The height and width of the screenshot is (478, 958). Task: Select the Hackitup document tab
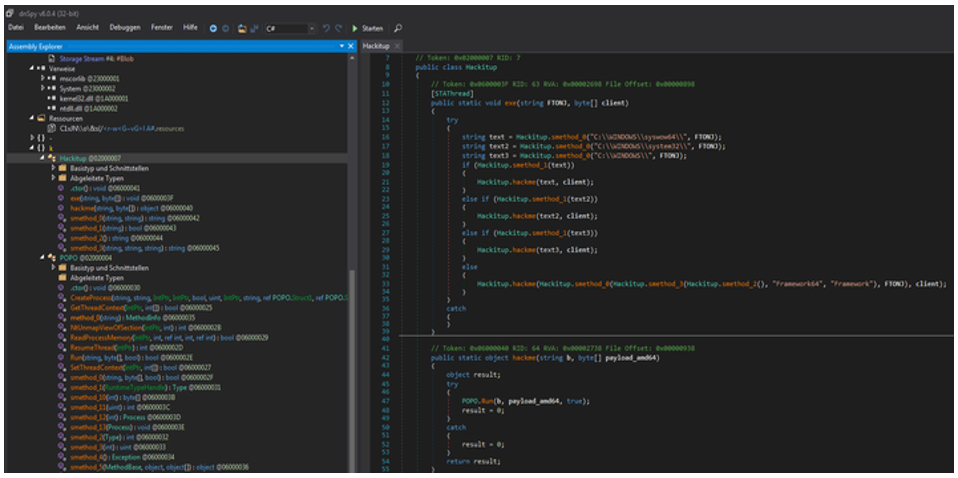point(376,46)
